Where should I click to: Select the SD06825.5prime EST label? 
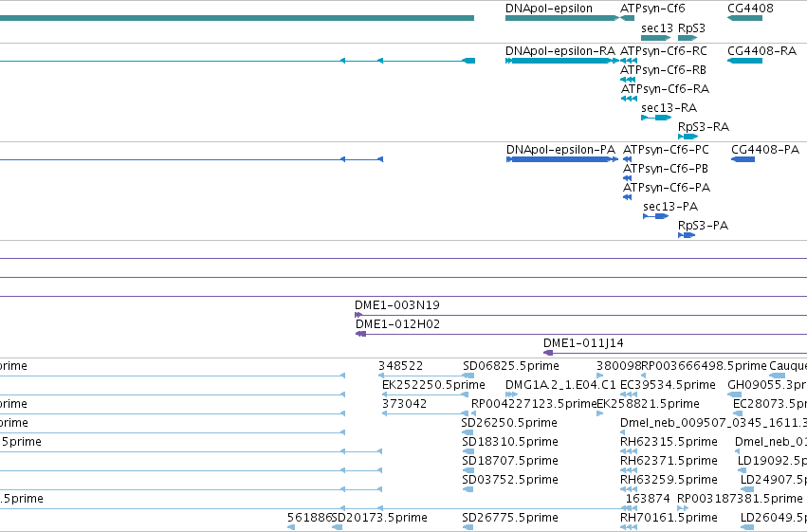click(510, 366)
